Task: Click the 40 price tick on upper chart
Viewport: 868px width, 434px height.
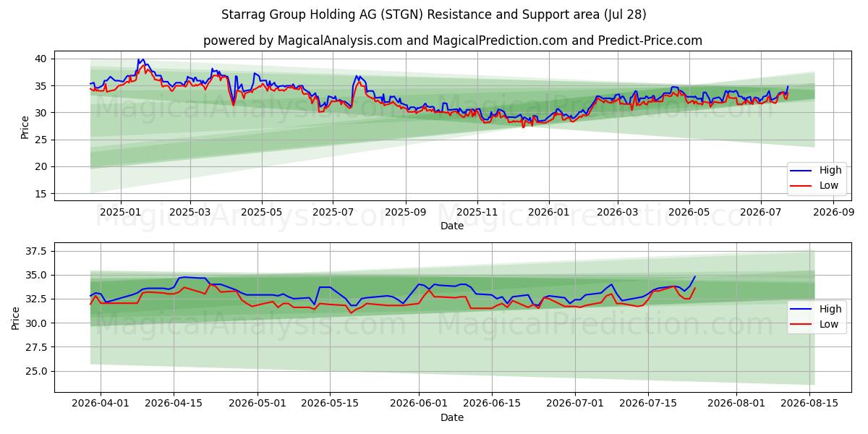Action: [41, 59]
